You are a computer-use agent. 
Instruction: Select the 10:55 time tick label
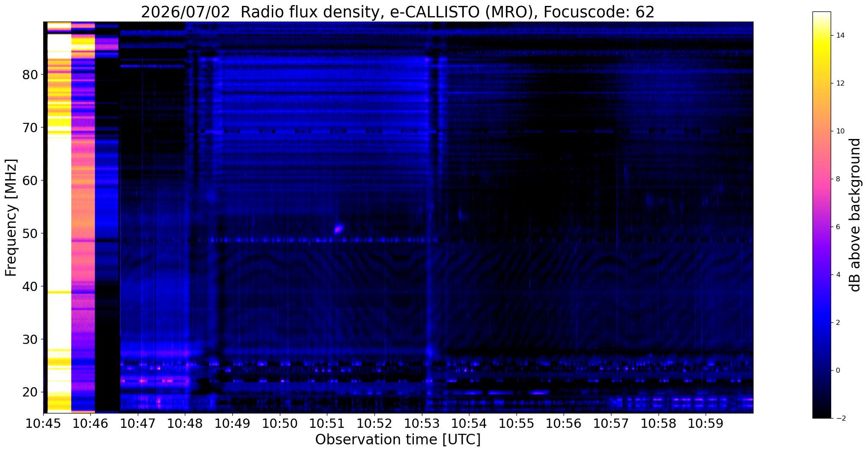(516, 423)
